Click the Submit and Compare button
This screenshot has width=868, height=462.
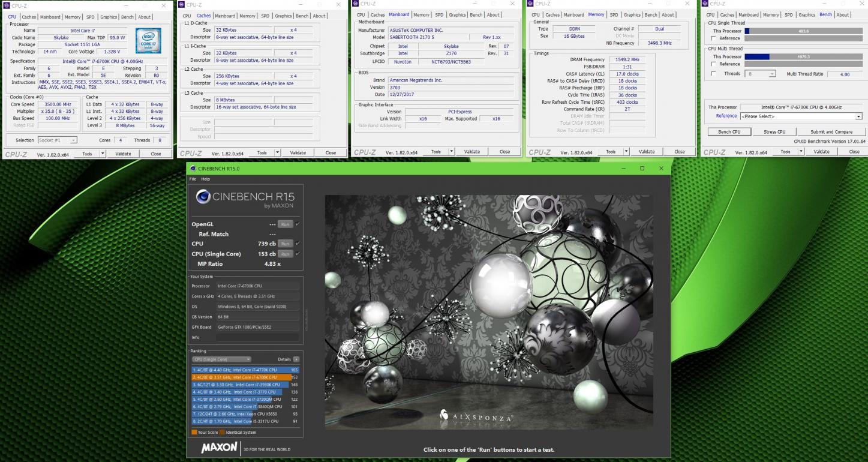(x=831, y=131)
